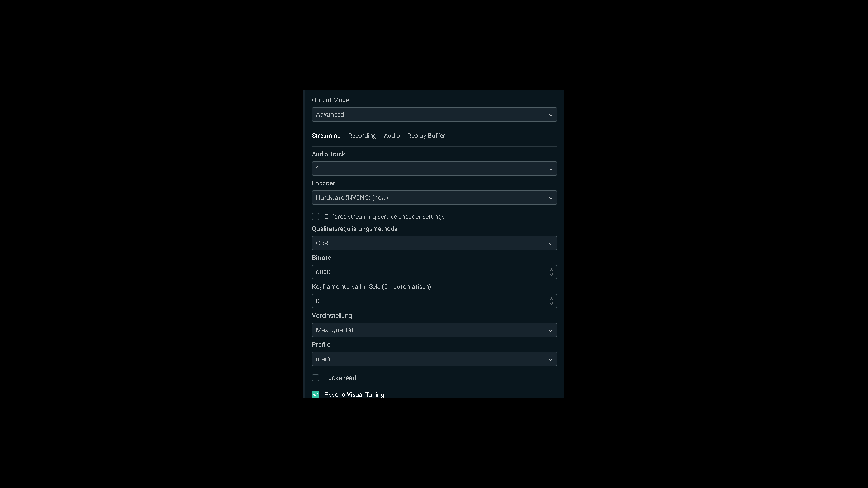Open the Voreinstellung Max. Qualität dropdown
Image resolution: width=868 pixels, height=488 pixels.
(x=434, y=330)
